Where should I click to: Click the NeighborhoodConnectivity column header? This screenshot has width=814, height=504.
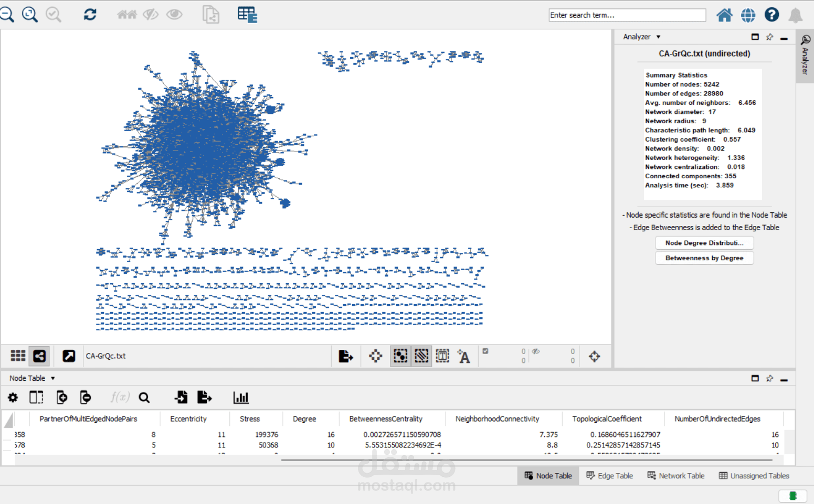click(x=497, y=419)
